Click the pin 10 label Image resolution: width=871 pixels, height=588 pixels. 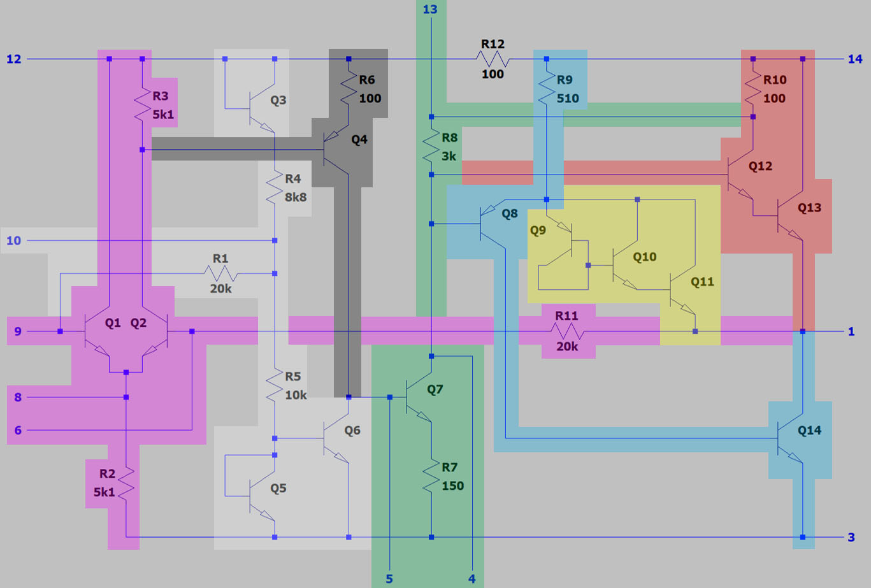pyautogui.click(x=13, y=241)
